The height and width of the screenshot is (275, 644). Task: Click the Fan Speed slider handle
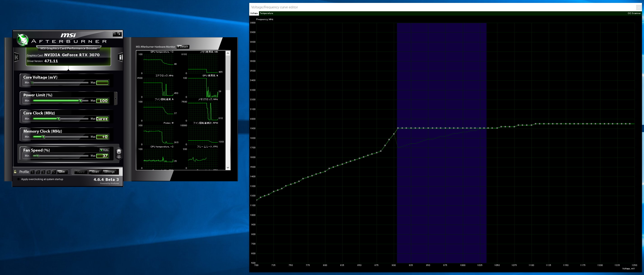38,156
